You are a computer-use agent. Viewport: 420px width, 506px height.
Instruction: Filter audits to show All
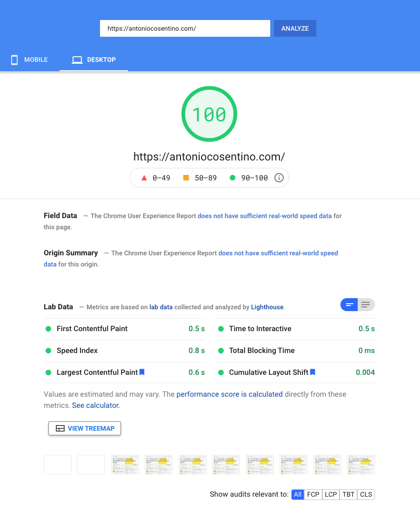[298, 494]
